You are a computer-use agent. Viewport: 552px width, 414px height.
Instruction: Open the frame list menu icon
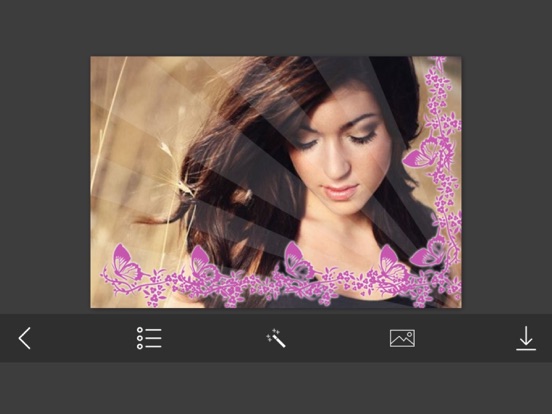tap(149, 338)
